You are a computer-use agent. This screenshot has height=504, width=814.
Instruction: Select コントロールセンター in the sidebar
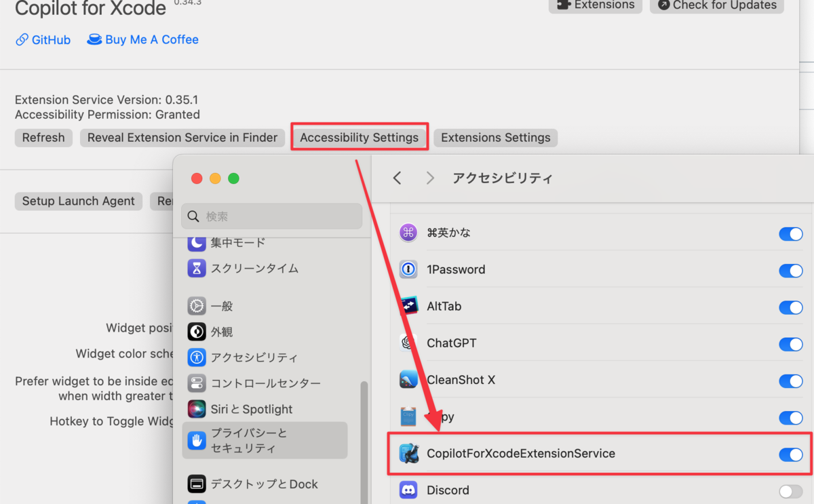point(254,383)
